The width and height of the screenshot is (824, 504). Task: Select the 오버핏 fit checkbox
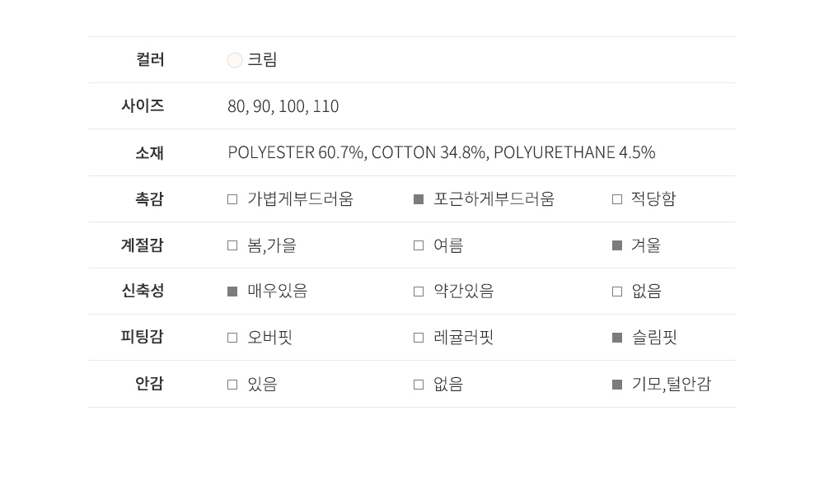click(232, 338)
